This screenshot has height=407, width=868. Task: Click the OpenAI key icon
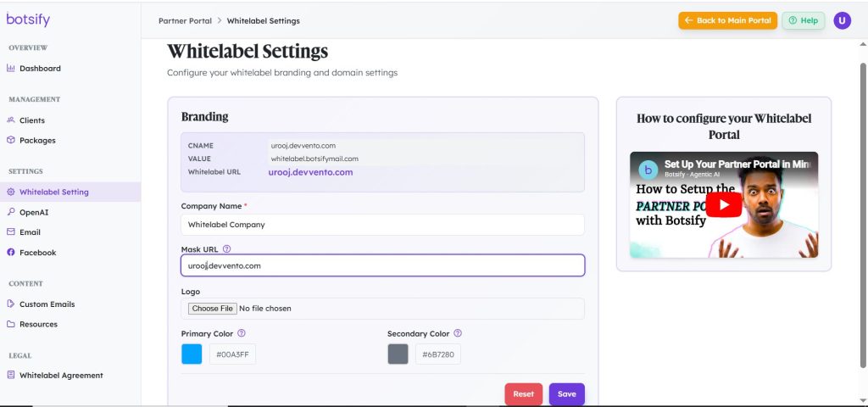(x=10, y=212)
